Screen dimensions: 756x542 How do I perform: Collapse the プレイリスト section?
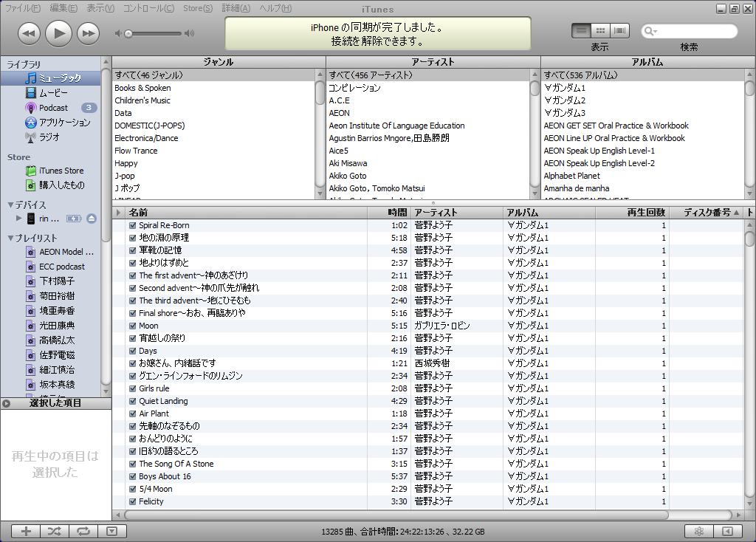pyautogui.click(x=10, y=239)
